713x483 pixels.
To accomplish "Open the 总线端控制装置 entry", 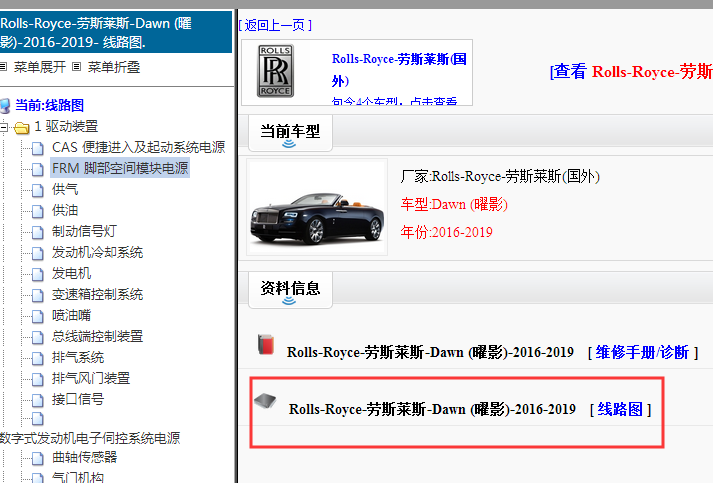I will point(97,336).
